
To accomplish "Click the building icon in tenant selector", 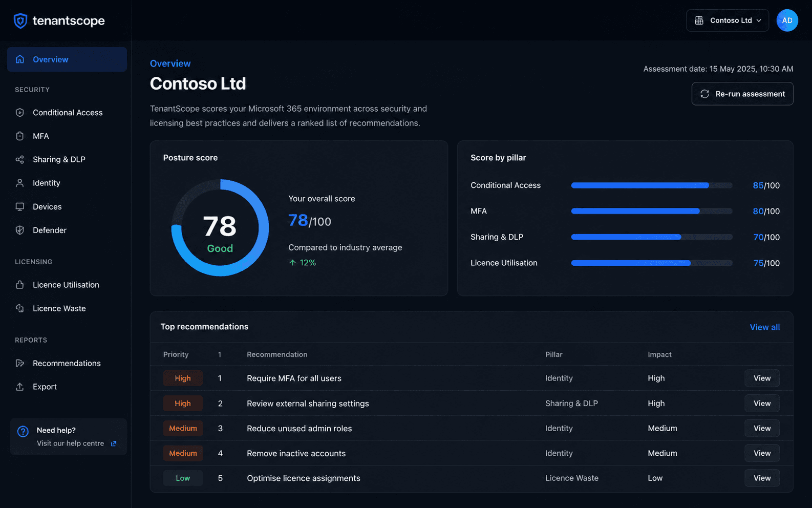I will coord(699,20).
